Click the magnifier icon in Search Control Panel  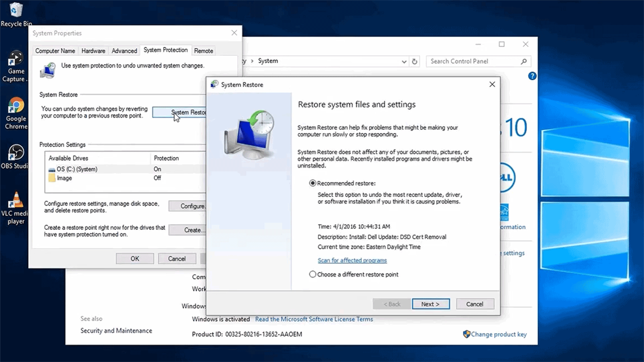(524, 61)
